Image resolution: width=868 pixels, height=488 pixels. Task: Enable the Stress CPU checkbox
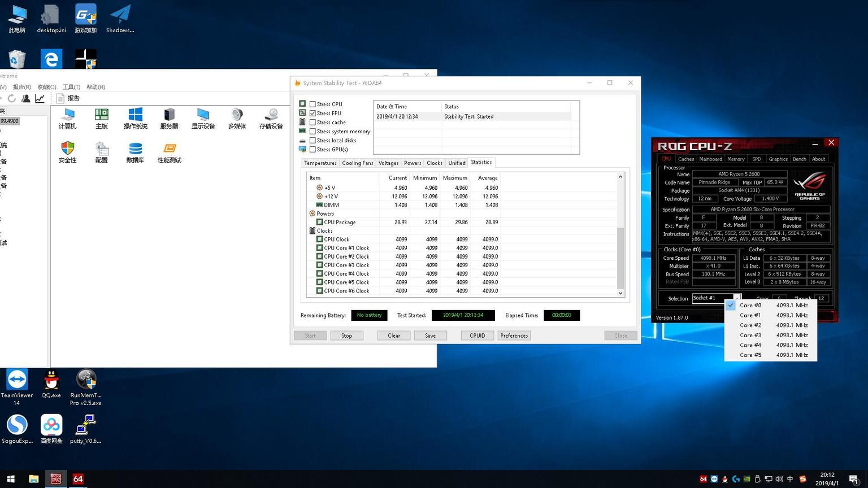(x=313, y=104)
